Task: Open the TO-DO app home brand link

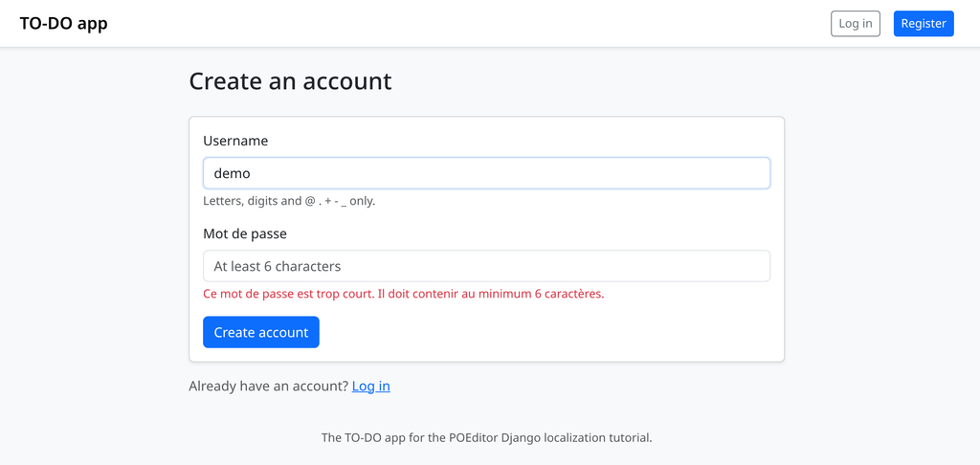Action: coord(63,24)
